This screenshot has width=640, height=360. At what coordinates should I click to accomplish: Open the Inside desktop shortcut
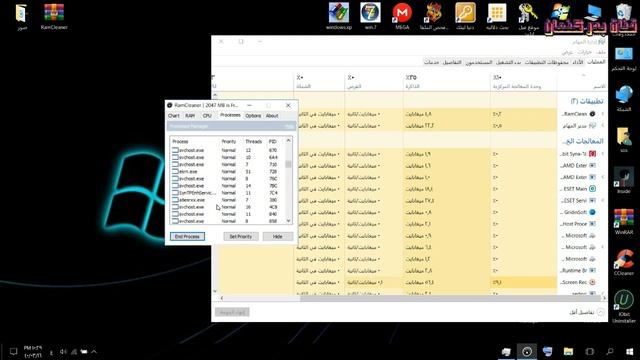(x=624, y=180)
